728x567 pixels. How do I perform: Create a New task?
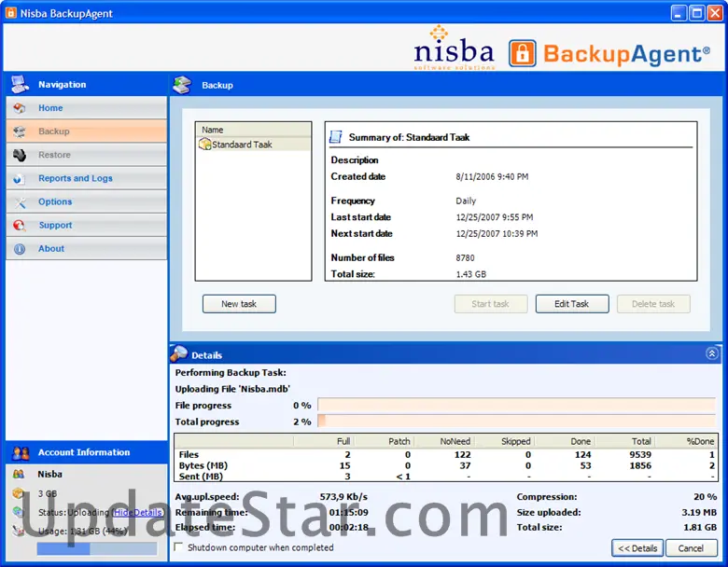(239, 304)
